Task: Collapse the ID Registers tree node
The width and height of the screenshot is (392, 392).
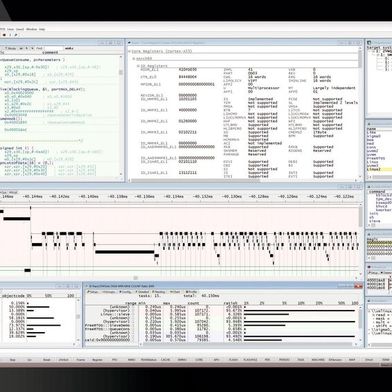Action: tap(138, 66)
